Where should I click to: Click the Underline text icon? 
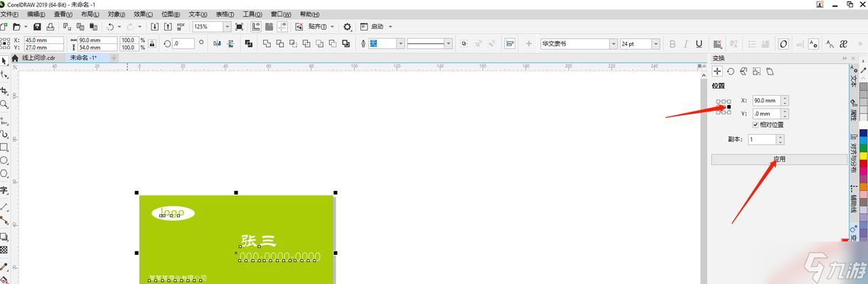[x=699, y=43]
